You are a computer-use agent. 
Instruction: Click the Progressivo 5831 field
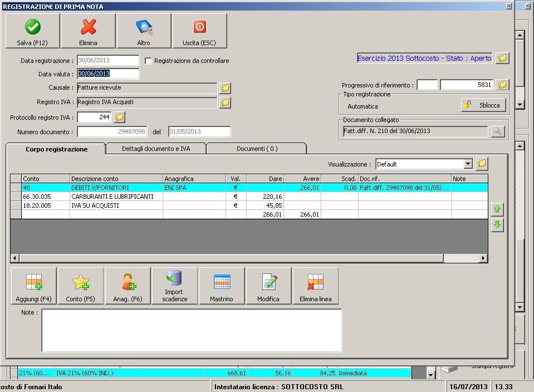[467, 85]
